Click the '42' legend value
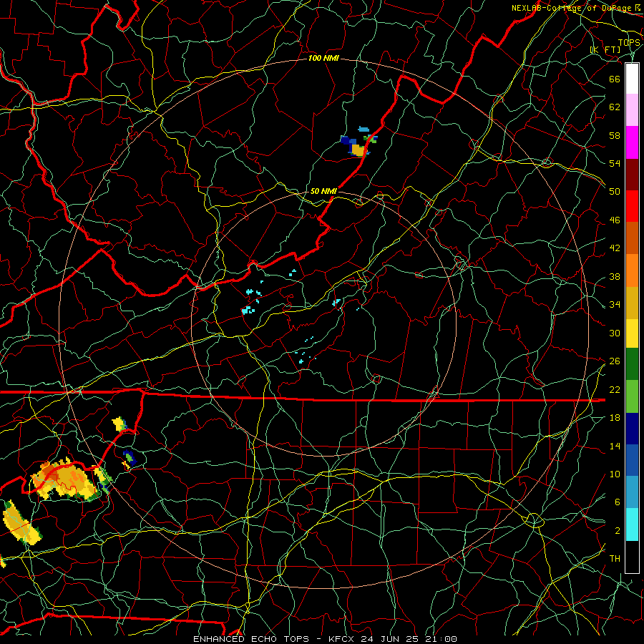This screenshot has width=644, height=644. coord(615,248)
